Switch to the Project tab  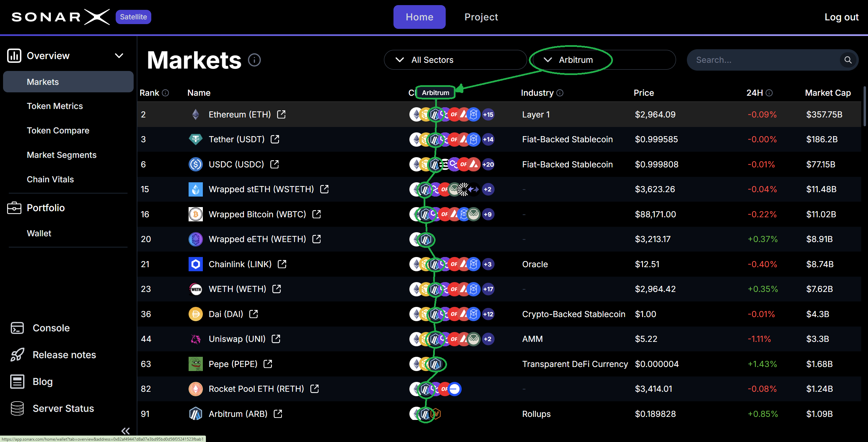click(481, 17)
